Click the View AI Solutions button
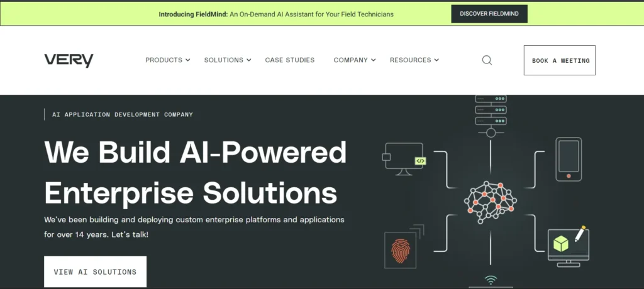The width and height of the screenshot is (644, 289). pos(95,272)
